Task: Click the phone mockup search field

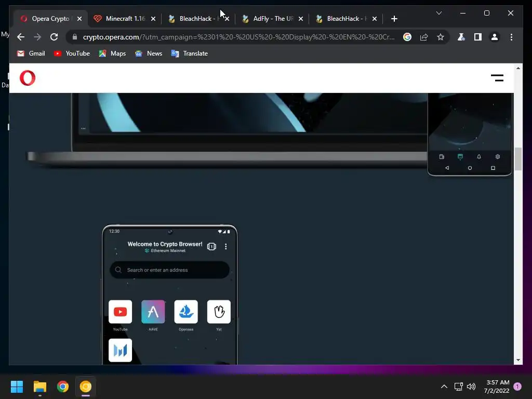Action: (x=170, y=270)
